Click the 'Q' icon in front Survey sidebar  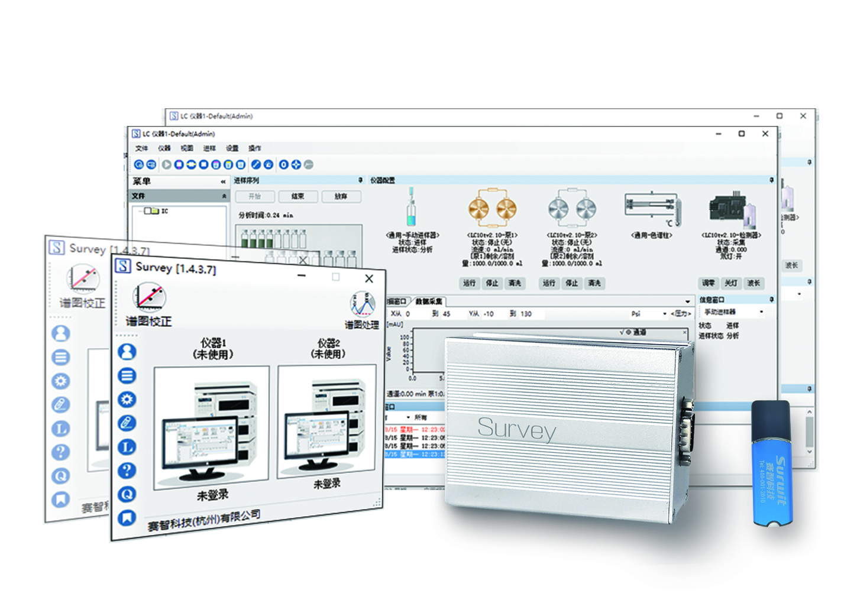(127, 494)
